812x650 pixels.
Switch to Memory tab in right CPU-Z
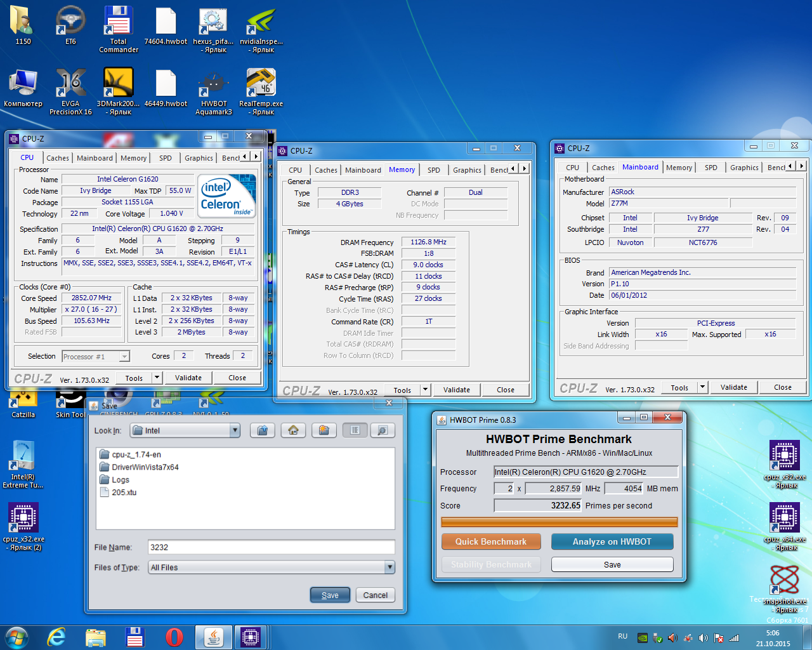click(x=679, y=168)
